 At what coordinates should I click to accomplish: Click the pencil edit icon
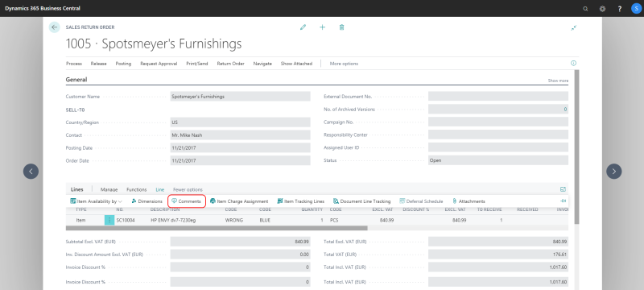303,27
